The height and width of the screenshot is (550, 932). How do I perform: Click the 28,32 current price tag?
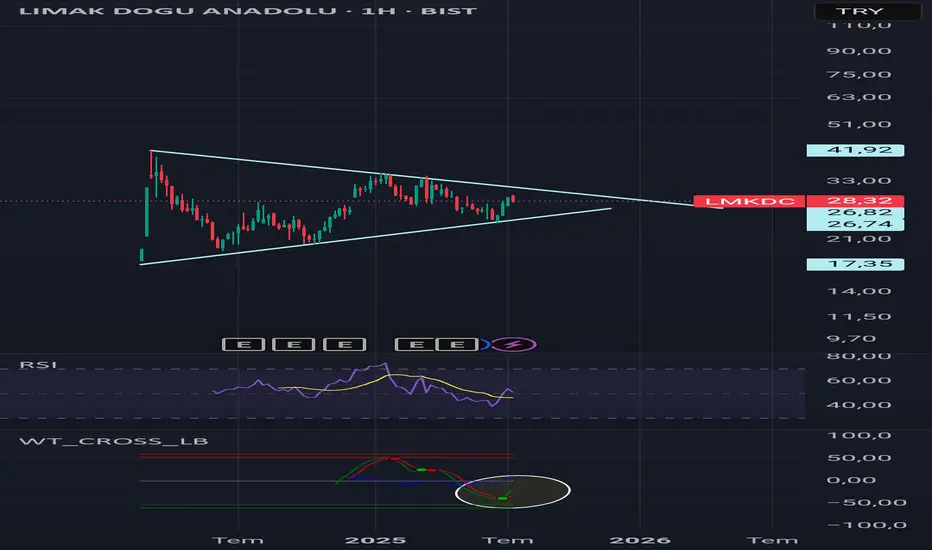855,201
